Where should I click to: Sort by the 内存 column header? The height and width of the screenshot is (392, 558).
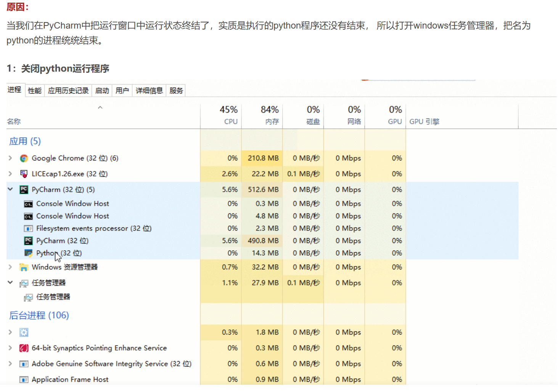262,116
